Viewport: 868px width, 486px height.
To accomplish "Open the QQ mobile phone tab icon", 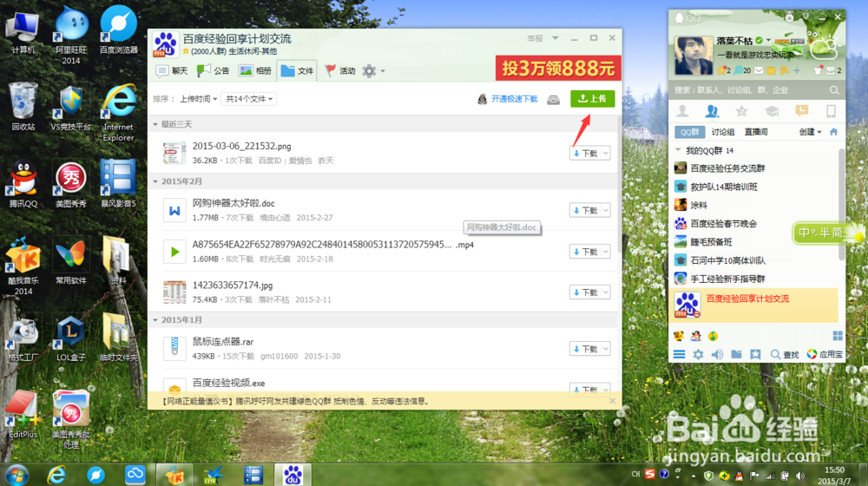I will pos(831,111).
